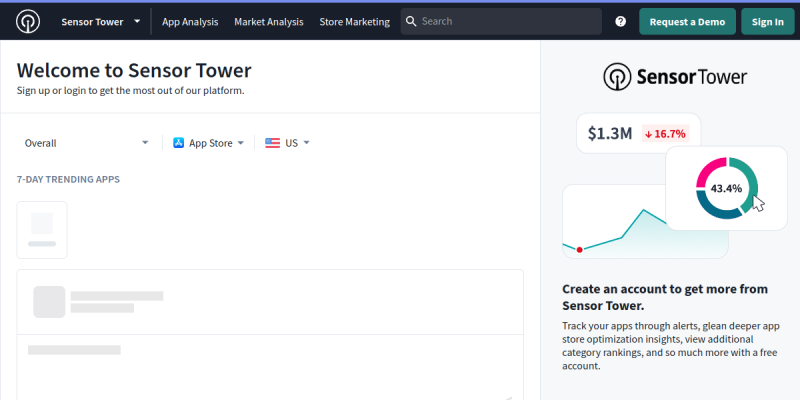Click the US flag icon

click(x=272, y=143)
